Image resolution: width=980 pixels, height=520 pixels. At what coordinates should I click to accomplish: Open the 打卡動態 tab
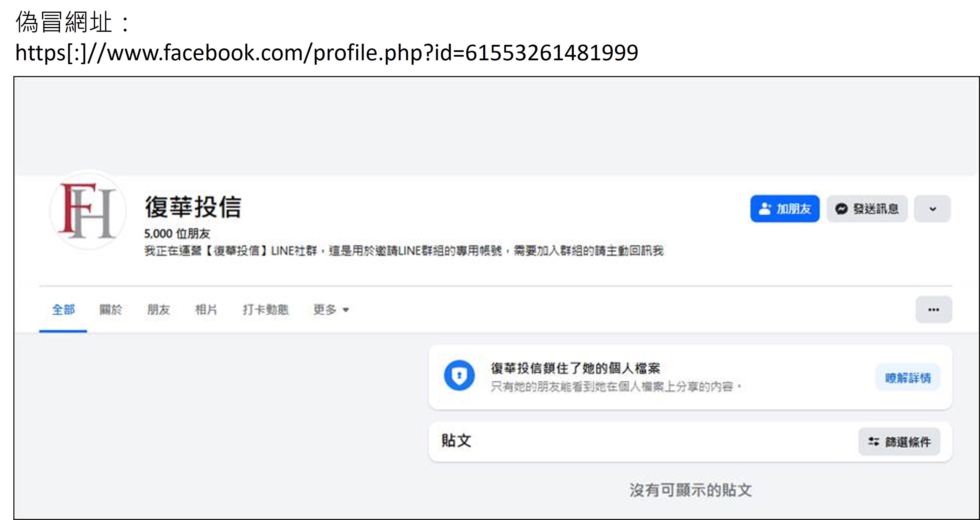pos(266,310)
